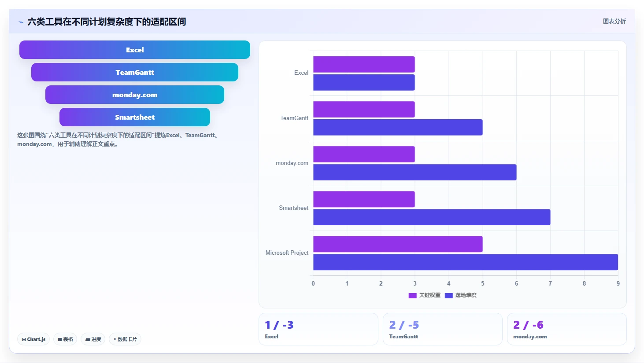Click the Smartsheet axis label in chart
The height and width of the screenshot is (363, 644).
click(293, 208)
